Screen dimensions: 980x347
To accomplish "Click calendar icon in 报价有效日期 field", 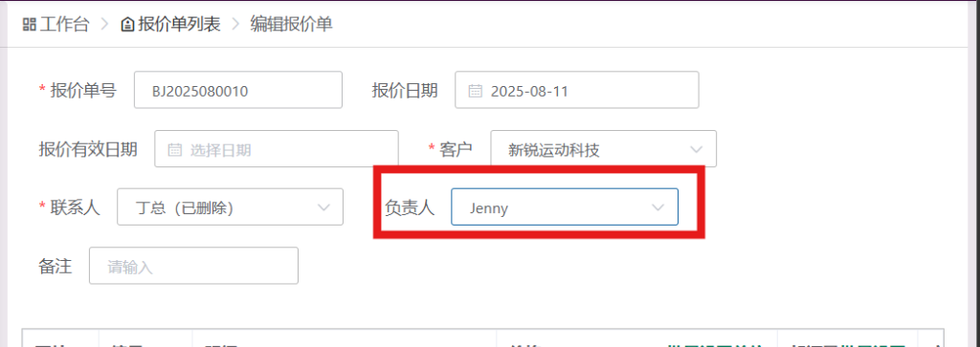I will [x=174, y=150].
